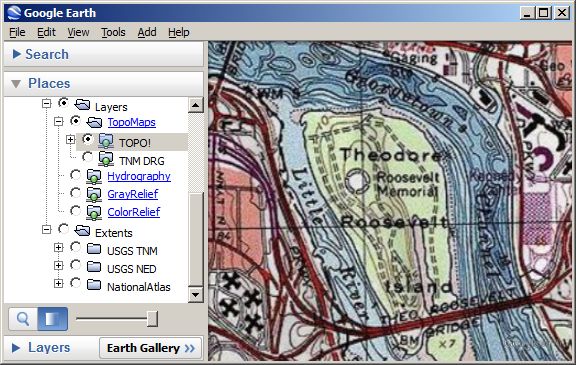Enable the GrayRelief radio button
The width and height of the screenshot is (576, 365).
(75, 192)
